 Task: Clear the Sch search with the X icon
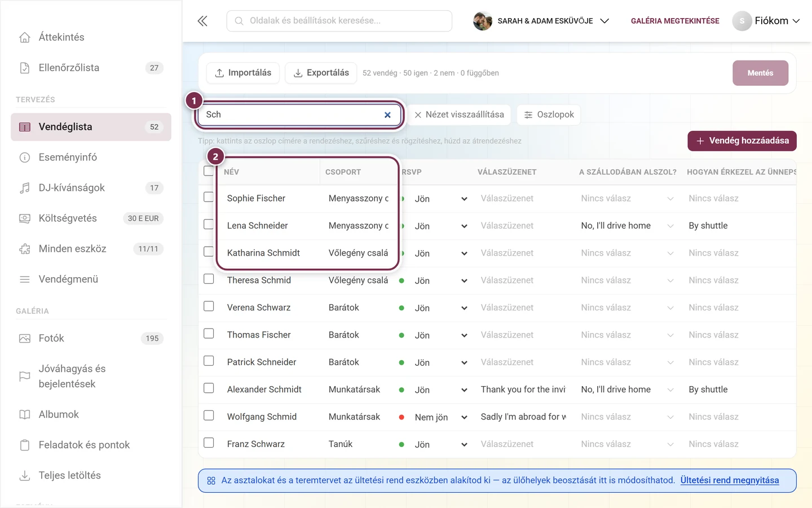pyautogui.click(x=387, y=115)
